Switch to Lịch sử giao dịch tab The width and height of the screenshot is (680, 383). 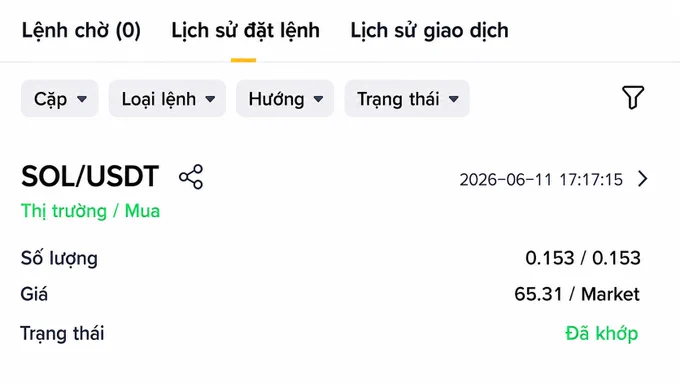click(x=429, y=31)
